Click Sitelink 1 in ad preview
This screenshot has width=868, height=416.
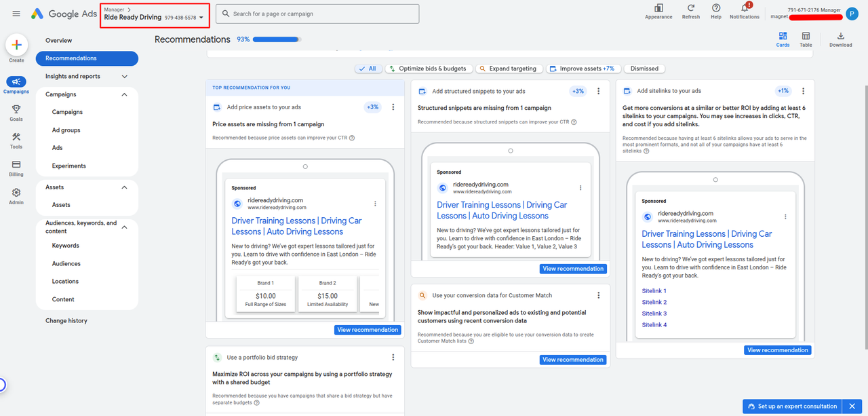654,291
